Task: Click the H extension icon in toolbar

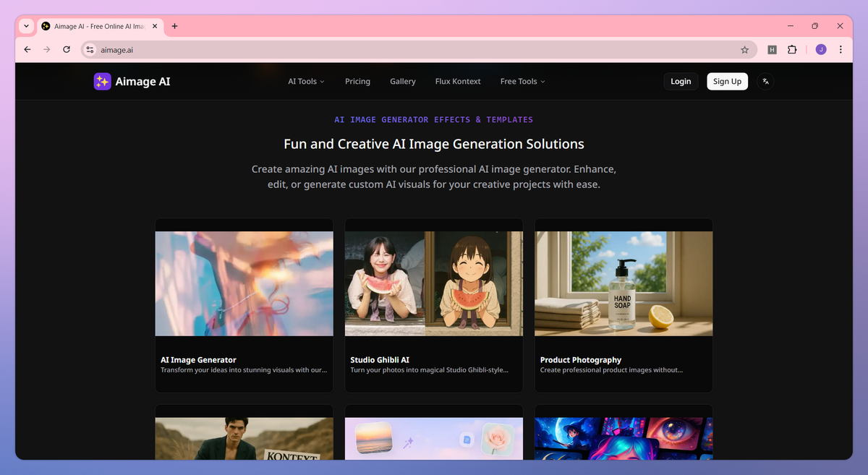Action: [772, 50]
